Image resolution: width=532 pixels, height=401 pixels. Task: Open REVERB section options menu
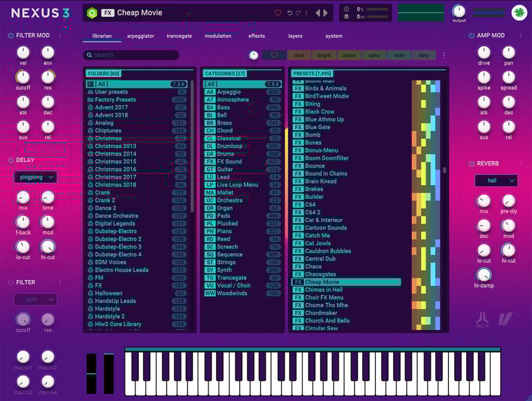click(521, 164)
